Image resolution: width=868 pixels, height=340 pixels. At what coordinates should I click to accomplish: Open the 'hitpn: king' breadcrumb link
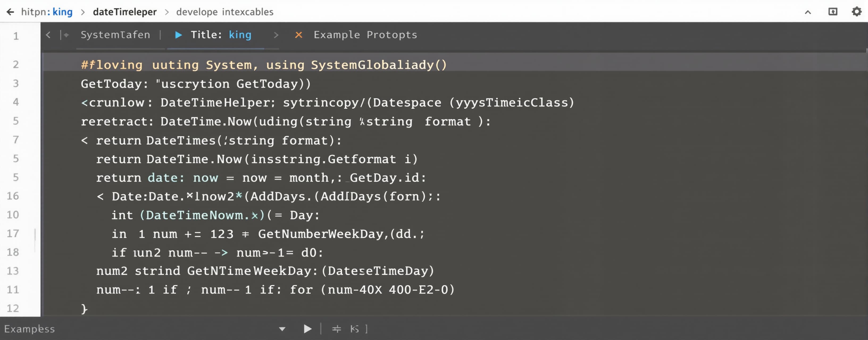click(47, 12)
